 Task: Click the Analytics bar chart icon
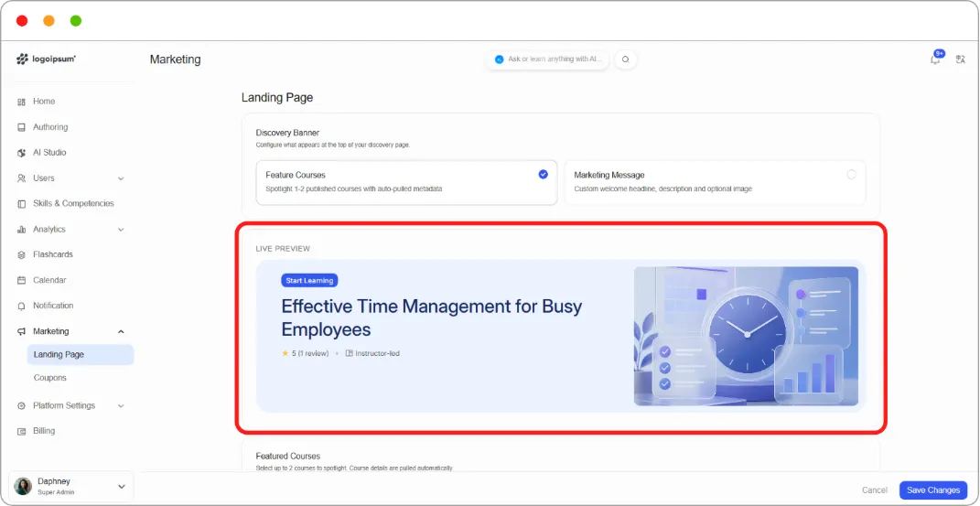coord(21,230)
